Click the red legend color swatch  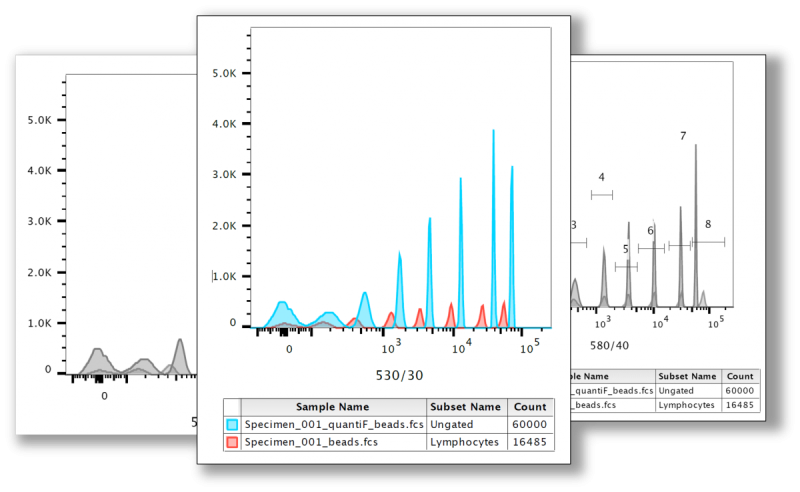tap(232, 442)
